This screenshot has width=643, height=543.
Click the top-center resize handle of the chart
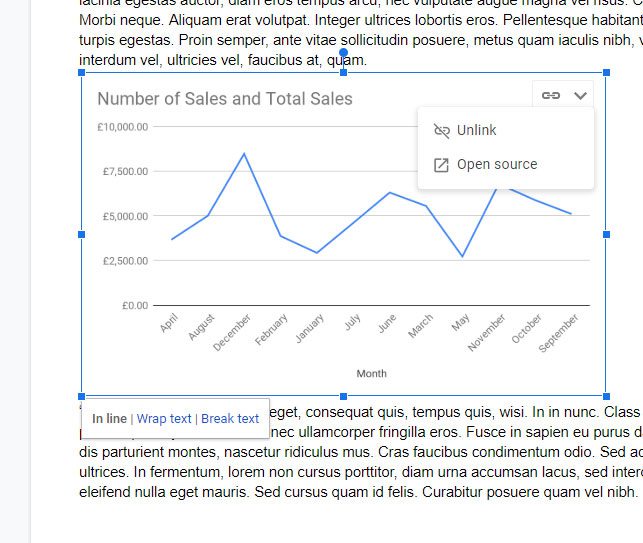[x=344, y=72]
